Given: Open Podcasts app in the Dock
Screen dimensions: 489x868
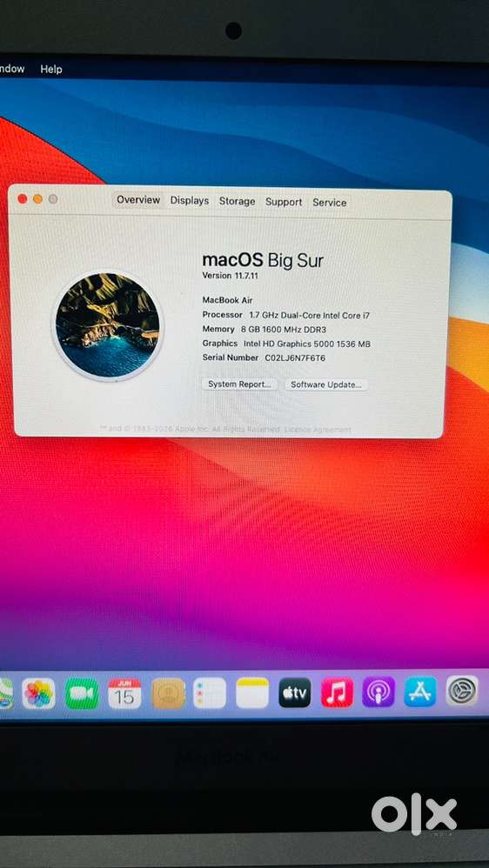Looking at the screenshot, I should pos(378,691).
